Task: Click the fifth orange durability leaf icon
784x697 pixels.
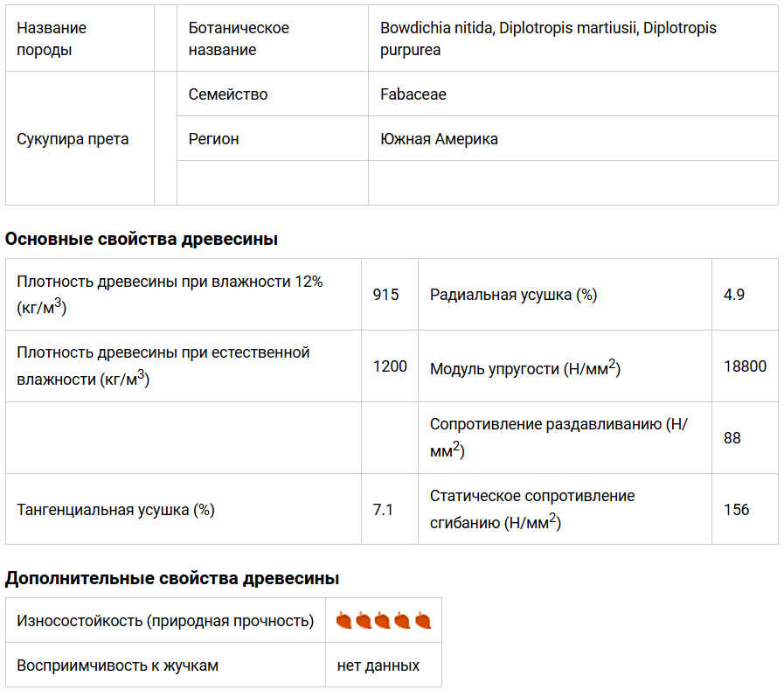Action: pyautogui.click(x=423, y=620)
